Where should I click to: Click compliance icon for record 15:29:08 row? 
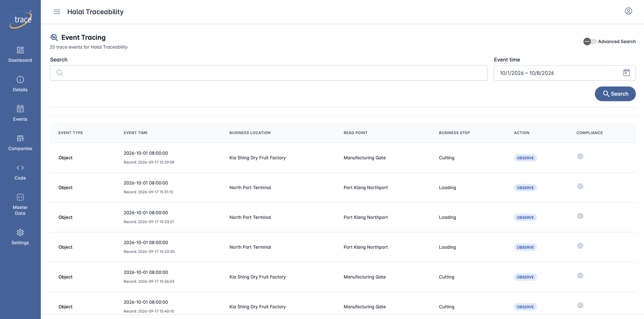pyautogui.click(x=580, y=156)
